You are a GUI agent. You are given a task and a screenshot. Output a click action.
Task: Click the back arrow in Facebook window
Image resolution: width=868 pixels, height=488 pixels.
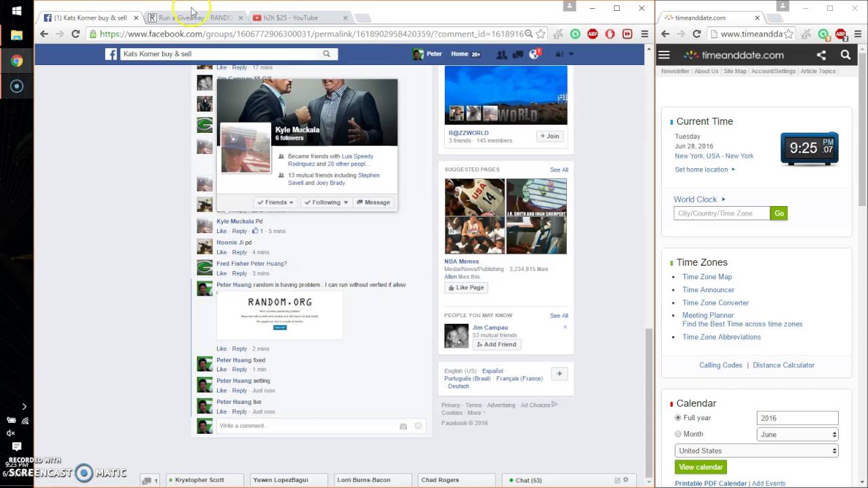[x=44, y=34]
